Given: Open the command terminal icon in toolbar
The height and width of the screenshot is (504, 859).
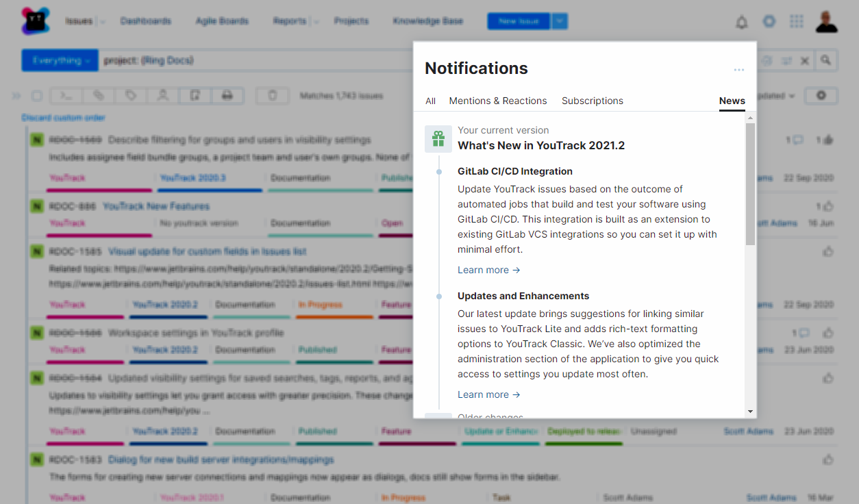Looking at the screenshot, I should (x=67, y=96).
